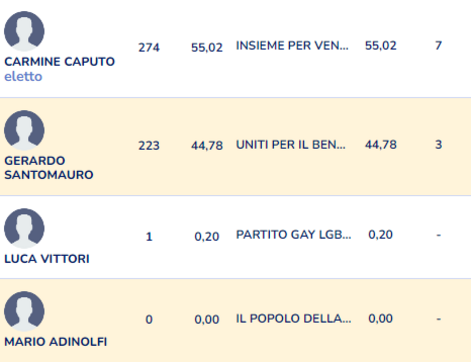Click Luca Vittori's avatar icon
The width and height of the screenshot is (471, 362).
click(24, 228)
